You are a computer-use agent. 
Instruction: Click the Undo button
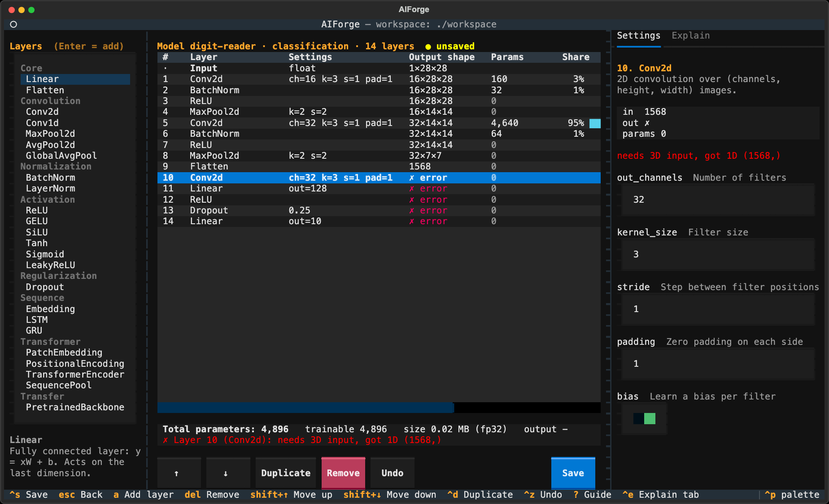(392, 473)
